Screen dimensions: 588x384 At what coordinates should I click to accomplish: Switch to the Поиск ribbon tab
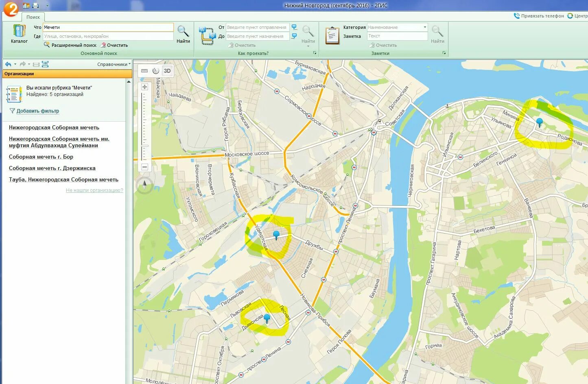(33, 17)
